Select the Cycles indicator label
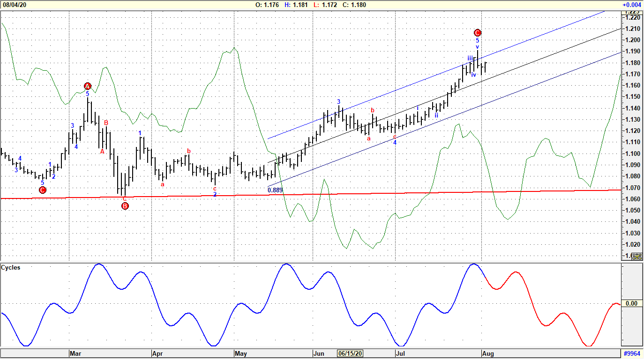This screenshot has width=644, height=359. (11, 268)
